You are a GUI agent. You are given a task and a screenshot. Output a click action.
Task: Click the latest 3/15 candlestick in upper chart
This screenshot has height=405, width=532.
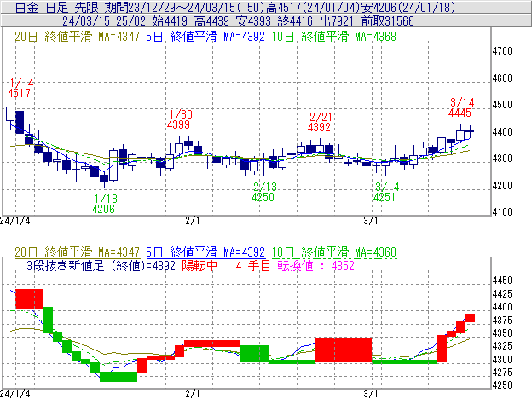[470, 131]
